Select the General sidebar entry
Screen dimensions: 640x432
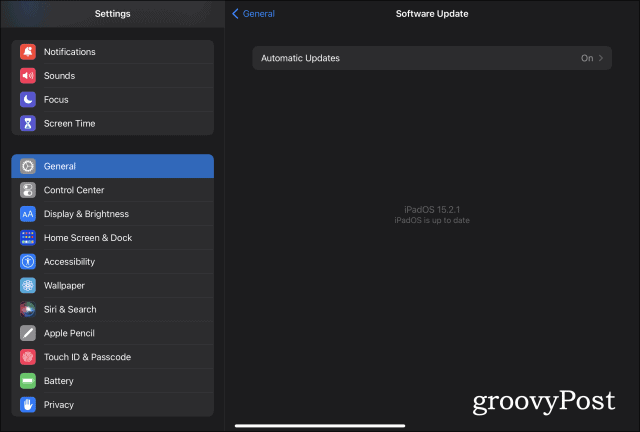[x=113, y=166]
